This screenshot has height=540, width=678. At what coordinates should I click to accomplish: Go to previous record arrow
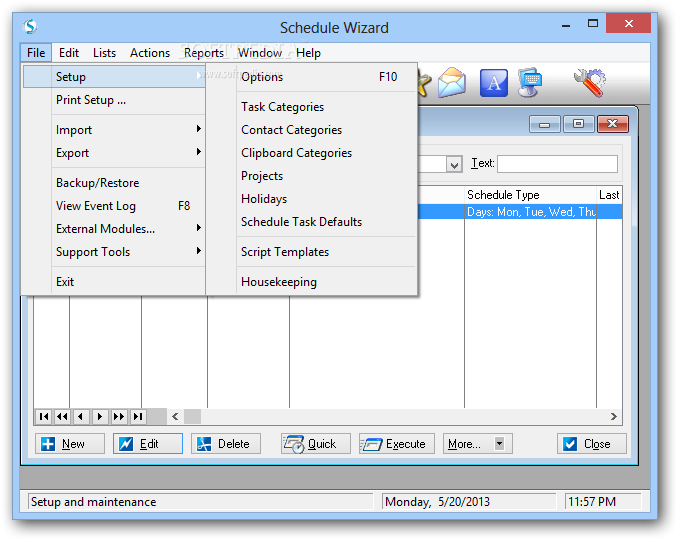pyautogui.click(x=81, y=417)
